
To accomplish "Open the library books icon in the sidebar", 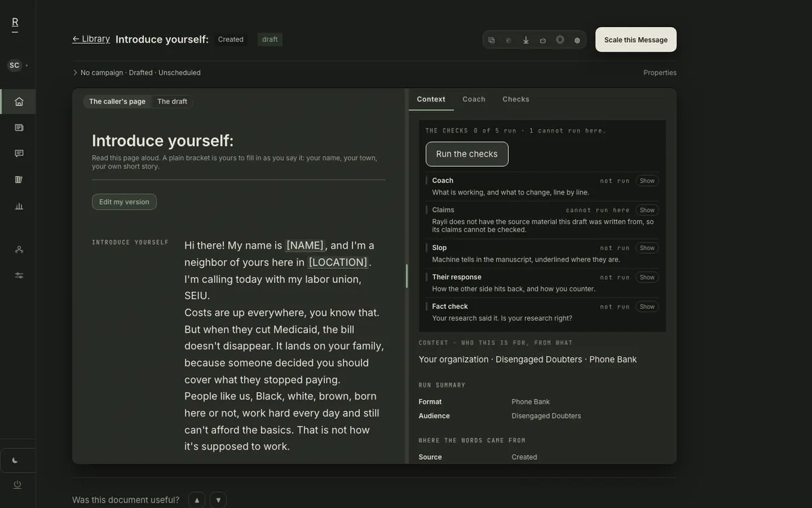I will pyautogui.click(x=19, y=179).
